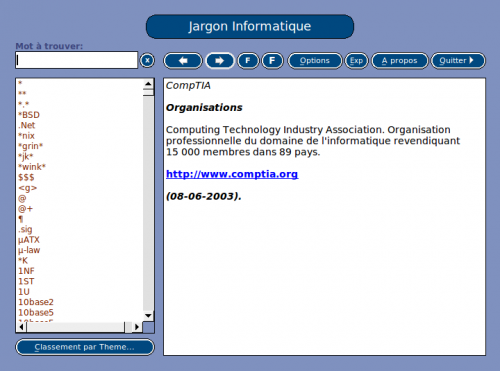Click the horizontal scroll left arrow
The width and height of the screenshot is (500, 371).
tap(21, 327)
